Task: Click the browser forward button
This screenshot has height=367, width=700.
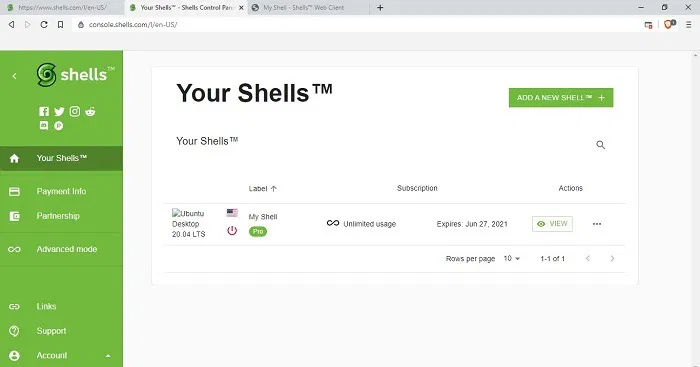Action: tap(28, 25)
